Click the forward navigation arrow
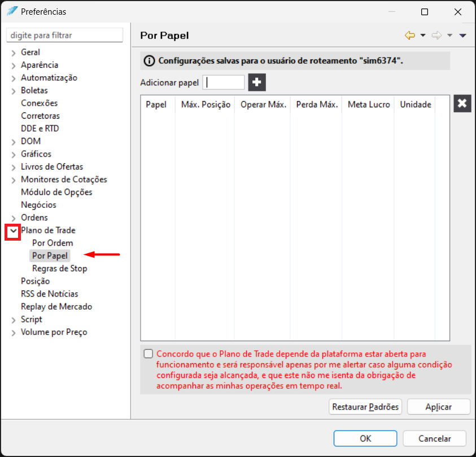The height and width of the screenshot is (457, 476). 436,36
